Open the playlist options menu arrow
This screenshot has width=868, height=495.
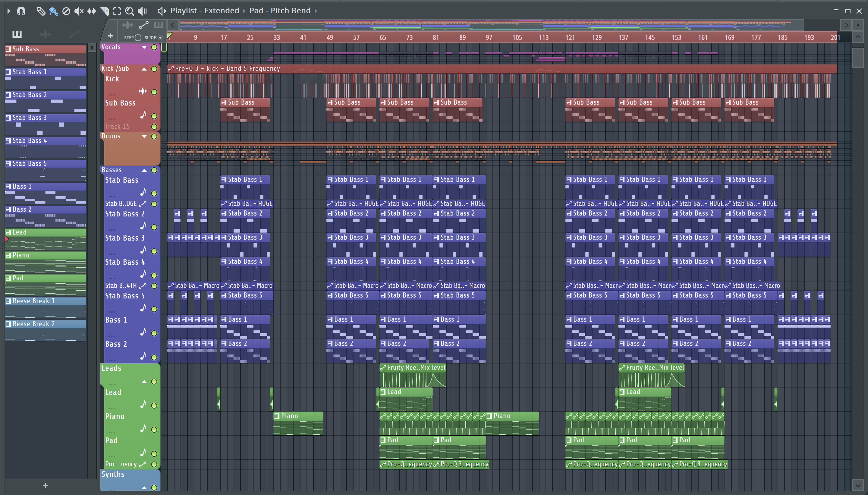pyautogui.click(x=8, y=11)
